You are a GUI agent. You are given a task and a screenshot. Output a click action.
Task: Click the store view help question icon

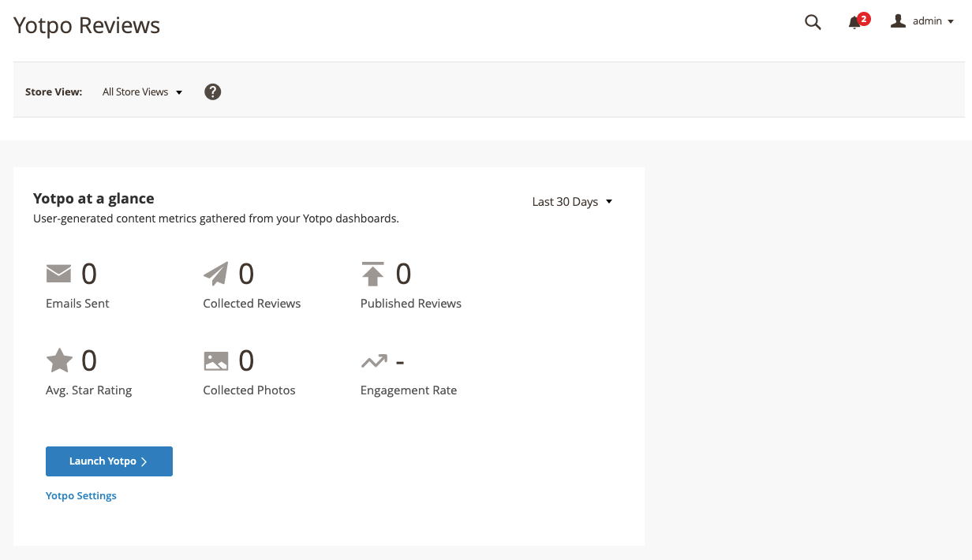[x=213, y=91]
